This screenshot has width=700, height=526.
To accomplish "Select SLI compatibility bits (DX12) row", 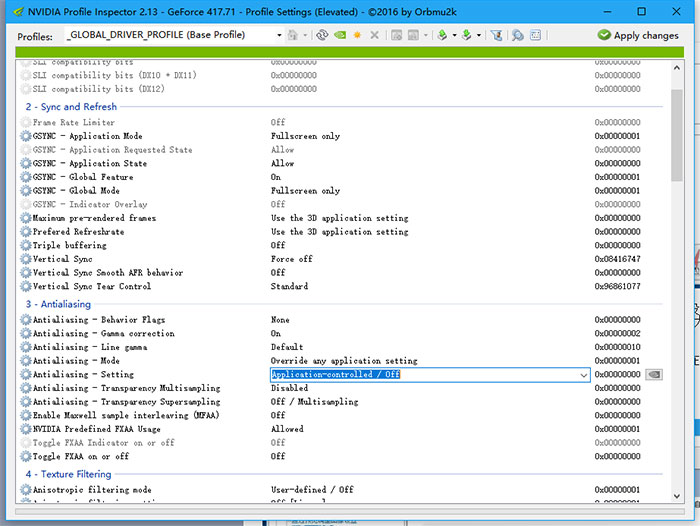I will coord(342,89).
